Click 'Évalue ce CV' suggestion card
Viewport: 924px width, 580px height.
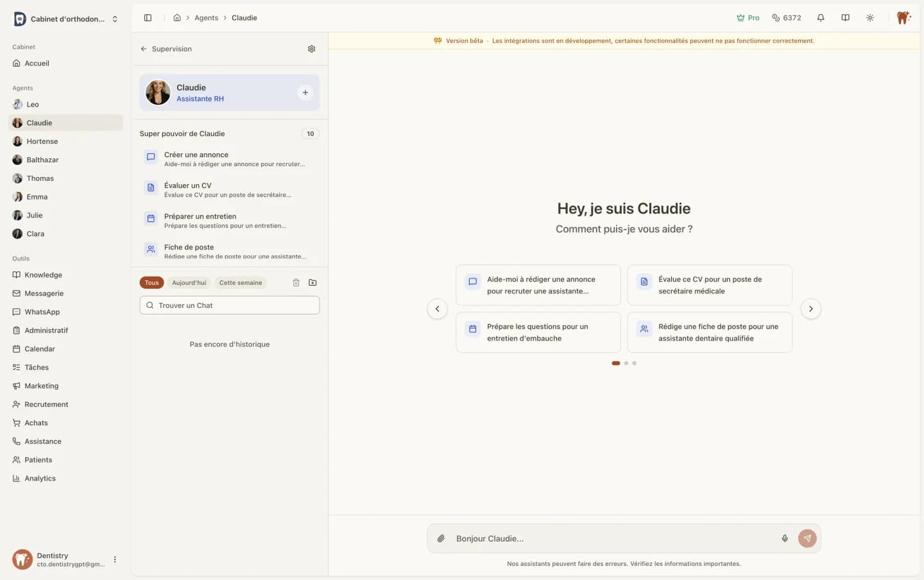click(x=709, y=285)
